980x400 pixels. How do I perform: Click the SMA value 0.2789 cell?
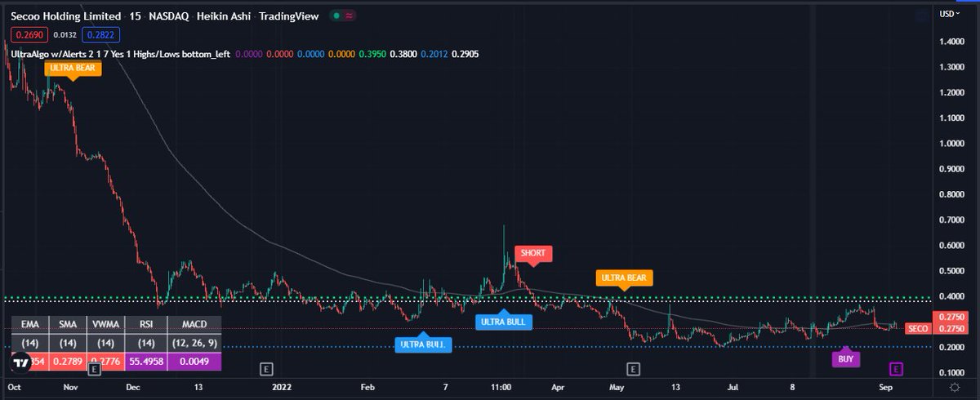pos(67,361)
